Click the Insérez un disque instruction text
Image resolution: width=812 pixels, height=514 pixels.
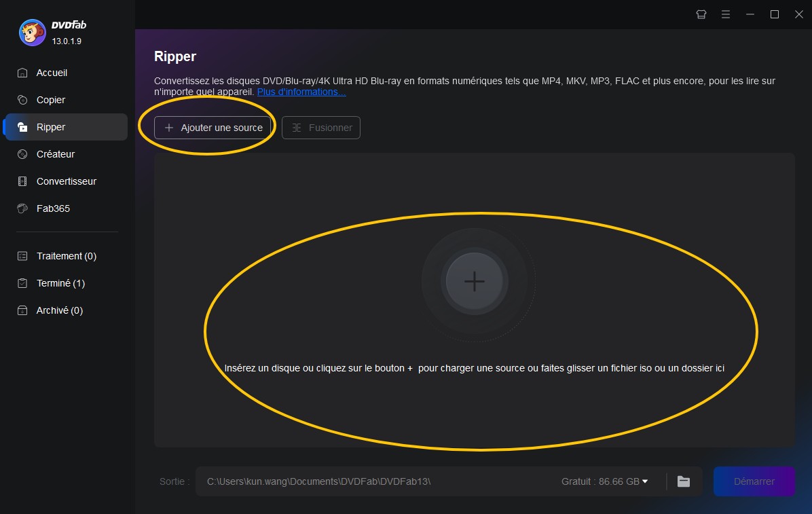click(475, 368)
